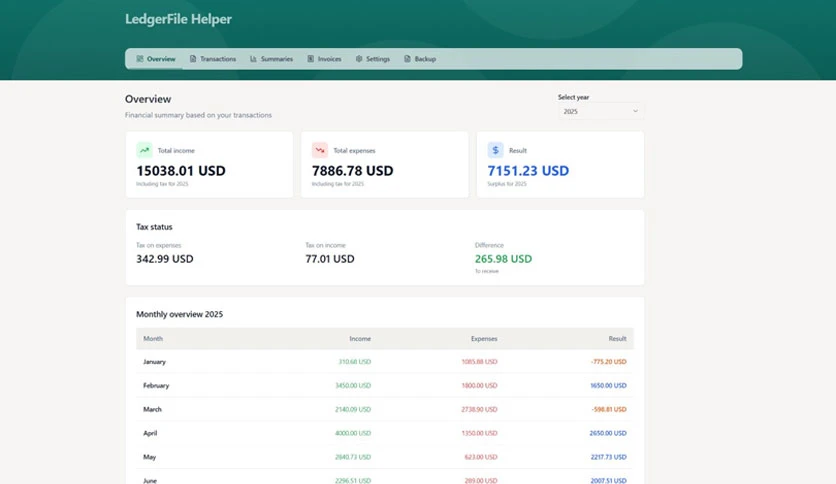Open the Select year dropdown showing 2025
This screenshot has width=836, height=484.
601,111
